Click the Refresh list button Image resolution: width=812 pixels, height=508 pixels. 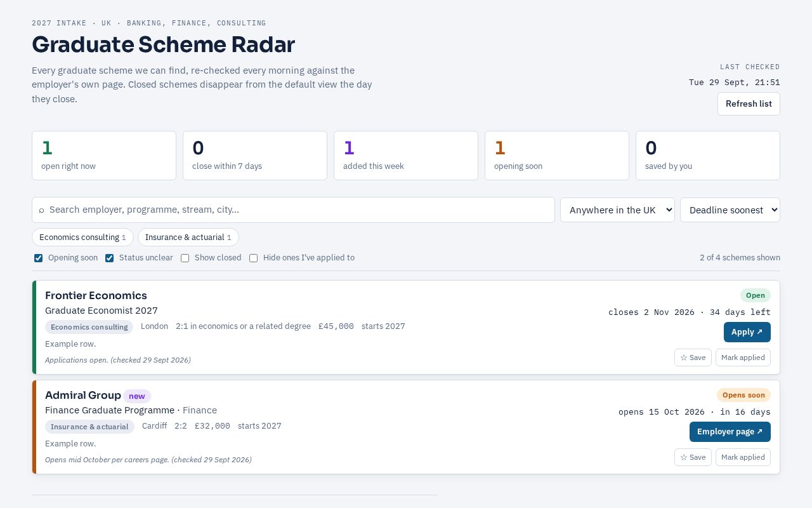[749, 104]
